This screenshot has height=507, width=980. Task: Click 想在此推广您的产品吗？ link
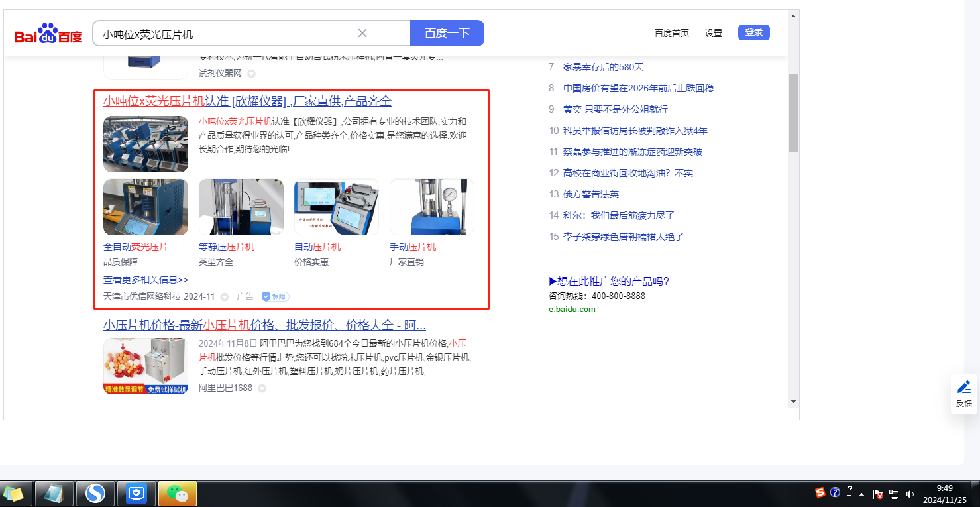point(610,282)
